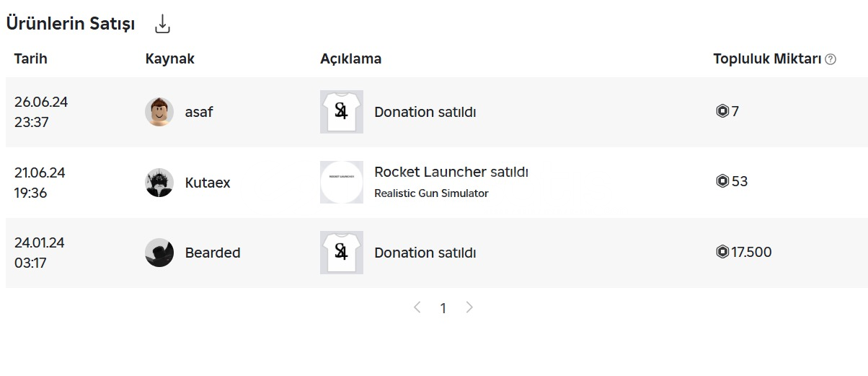
Task: Open the Realistic Gun Simulator link
Action: coord(431,193)
